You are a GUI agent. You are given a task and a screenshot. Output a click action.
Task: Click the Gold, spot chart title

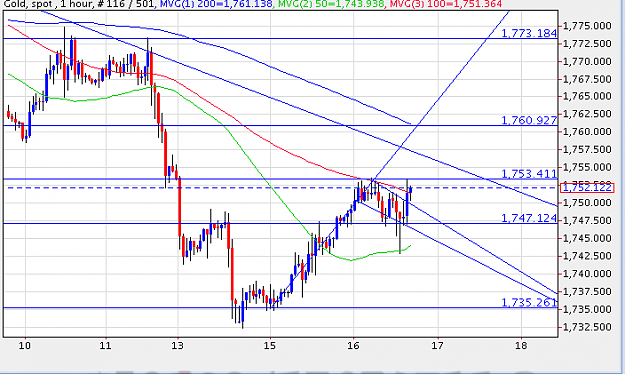click(x=28, y=4)
